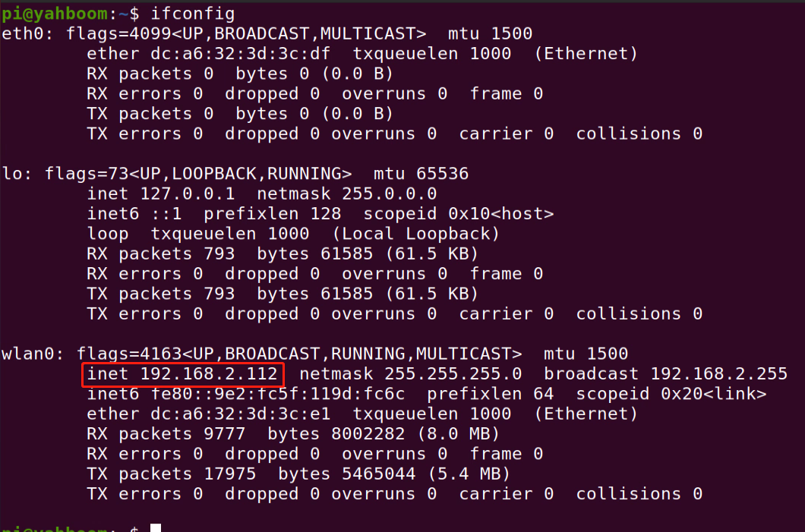Click the loopback inet 127.0.0.1 address

[161, 194]
